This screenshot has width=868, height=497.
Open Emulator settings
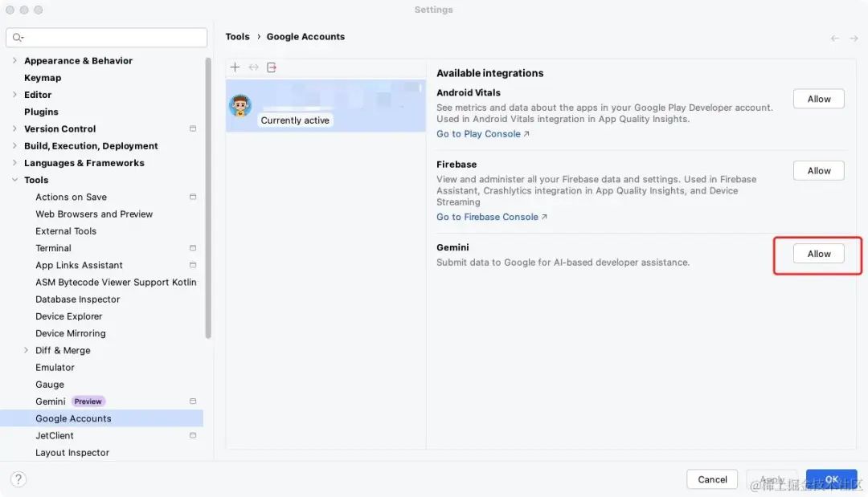55,367
